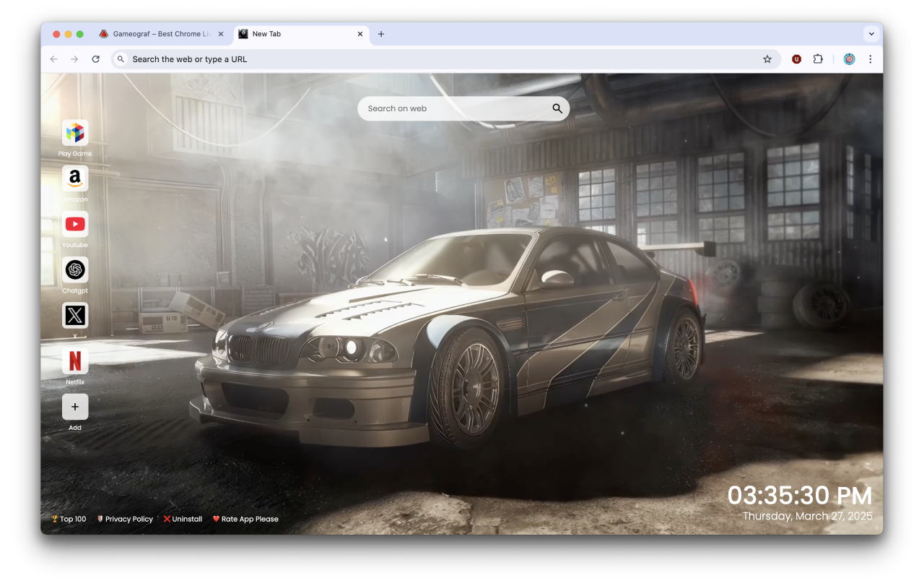Click the magnifier icon in web search box

point(557,108)
